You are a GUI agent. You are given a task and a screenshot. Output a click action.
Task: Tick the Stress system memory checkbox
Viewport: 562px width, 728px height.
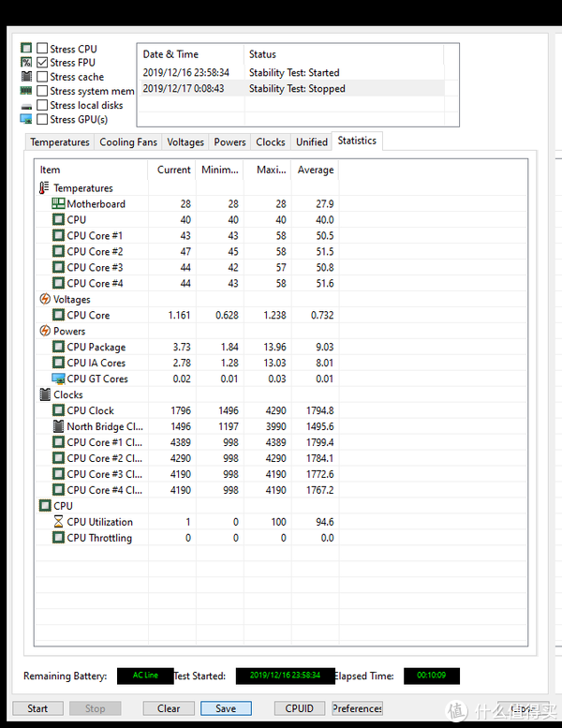[42, 91]
